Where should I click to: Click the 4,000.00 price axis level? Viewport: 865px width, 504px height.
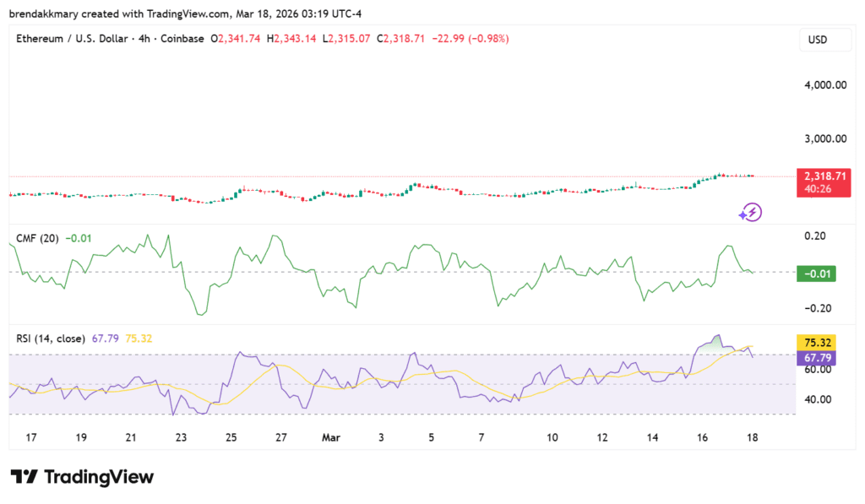[825, 84]
